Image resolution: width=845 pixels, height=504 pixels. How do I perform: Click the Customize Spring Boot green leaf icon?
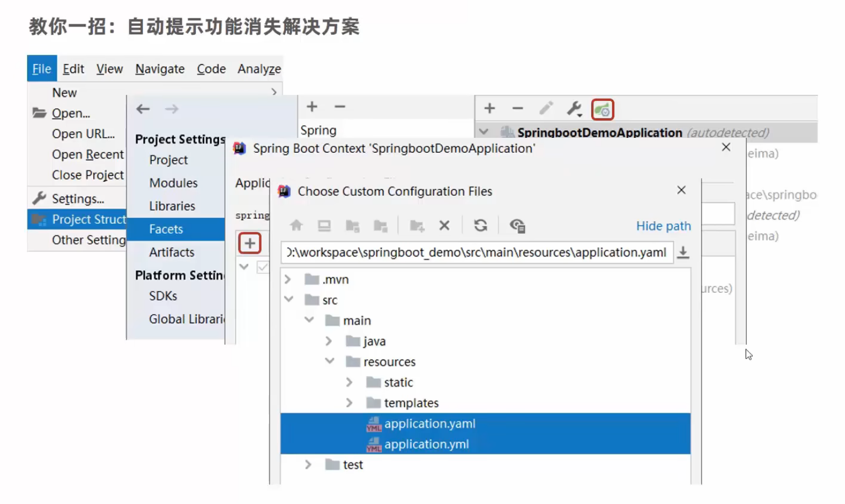tap(602, 110)
